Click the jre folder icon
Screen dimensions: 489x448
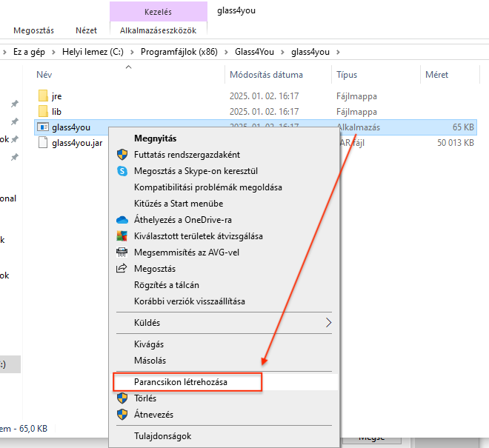[43, 96]
